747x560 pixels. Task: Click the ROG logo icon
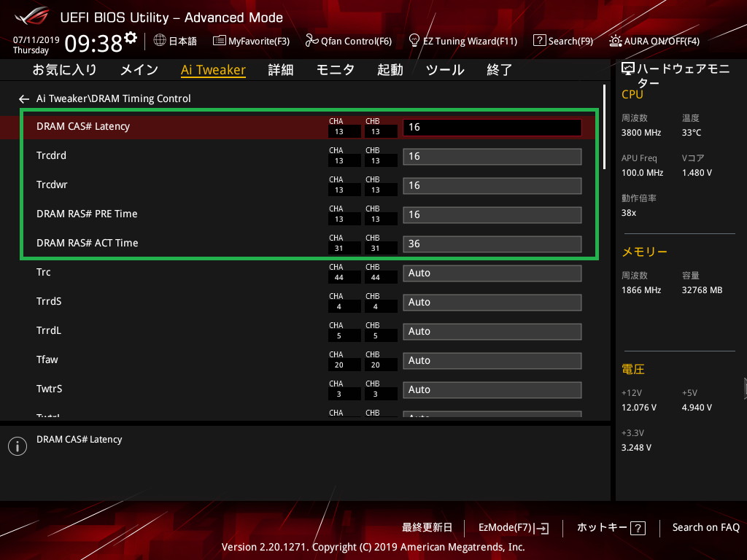(x=31, y=16)
